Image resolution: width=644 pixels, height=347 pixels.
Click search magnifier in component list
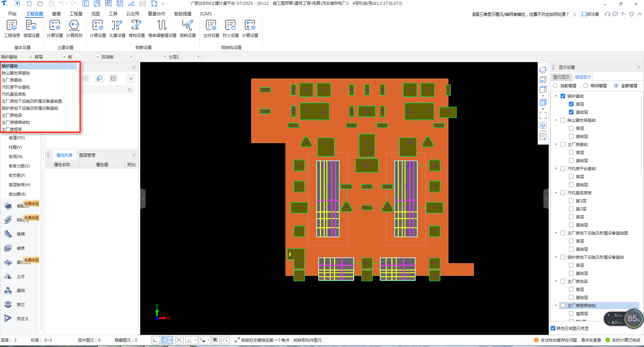(x=129, y=90)
